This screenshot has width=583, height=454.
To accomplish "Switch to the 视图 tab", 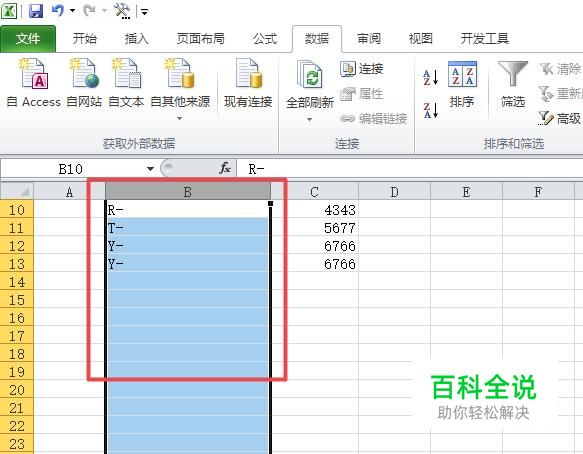I will (x=421, y=38).
